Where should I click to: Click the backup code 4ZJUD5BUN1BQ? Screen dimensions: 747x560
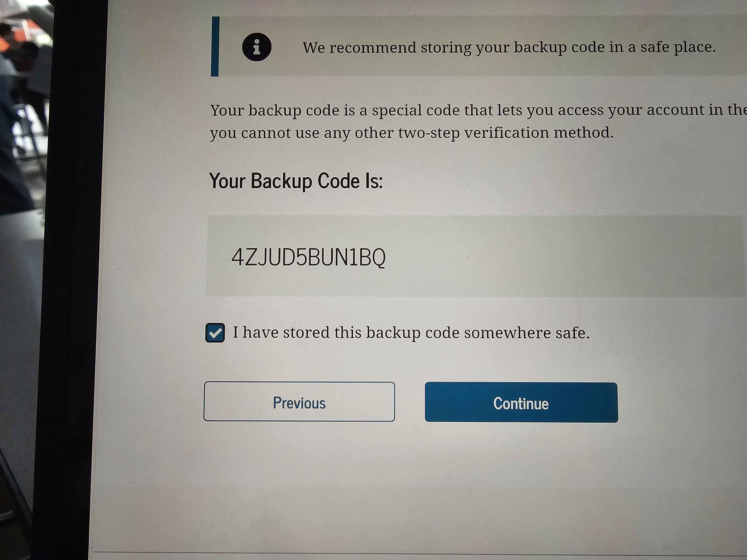pos(308,258)
